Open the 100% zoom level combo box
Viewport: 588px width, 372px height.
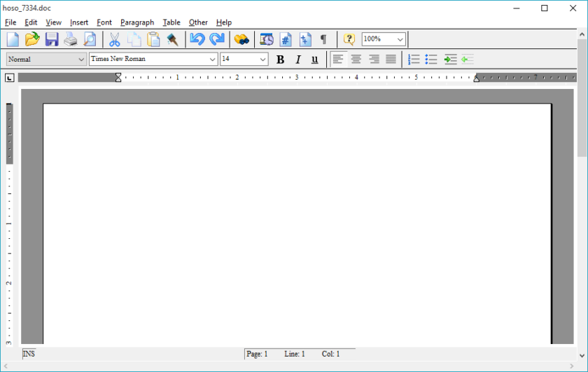(x=400, y=39)
